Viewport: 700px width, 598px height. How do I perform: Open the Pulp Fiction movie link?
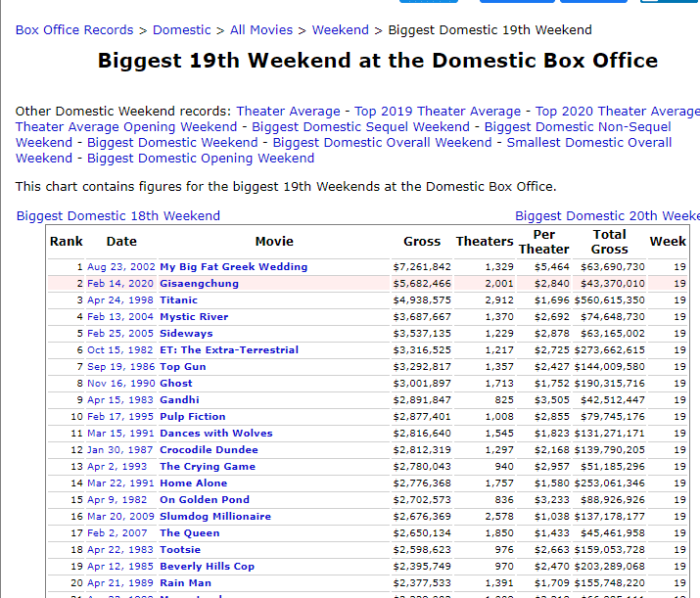(193, 417)
